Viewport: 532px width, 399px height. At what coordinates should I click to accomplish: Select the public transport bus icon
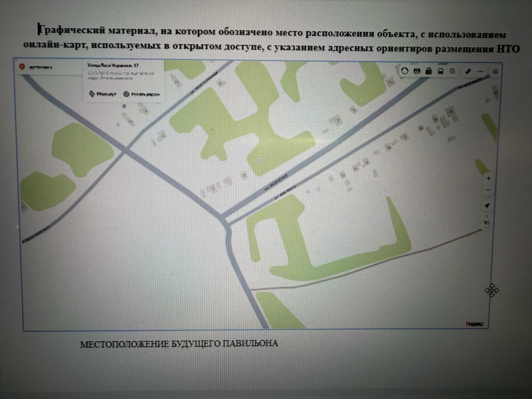pos(441,71)
